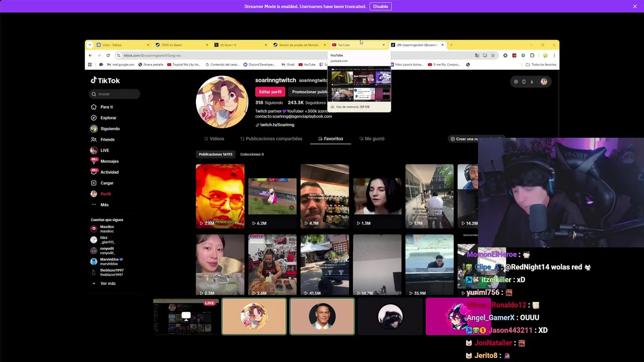Image resolution: width=644 pixels, height=362 pixels.
Task: Select Colecciones 0 filter
Action: (252, 154)
